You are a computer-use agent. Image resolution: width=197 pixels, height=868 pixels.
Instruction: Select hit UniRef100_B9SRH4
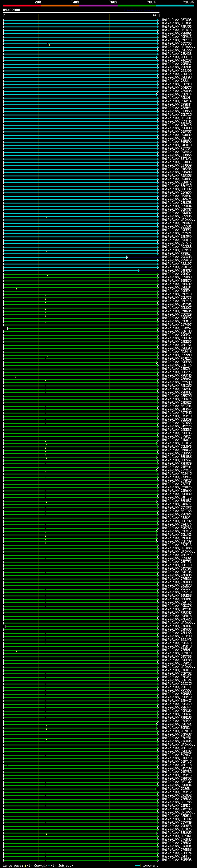[177, 104]
